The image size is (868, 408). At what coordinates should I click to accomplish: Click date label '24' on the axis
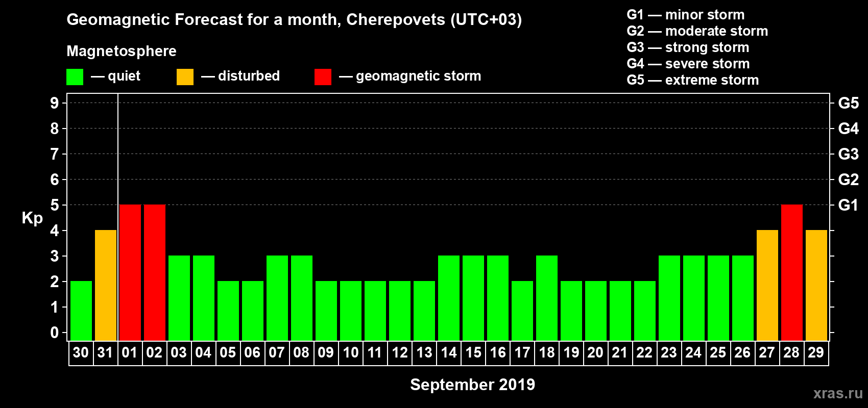pos(693,352)
